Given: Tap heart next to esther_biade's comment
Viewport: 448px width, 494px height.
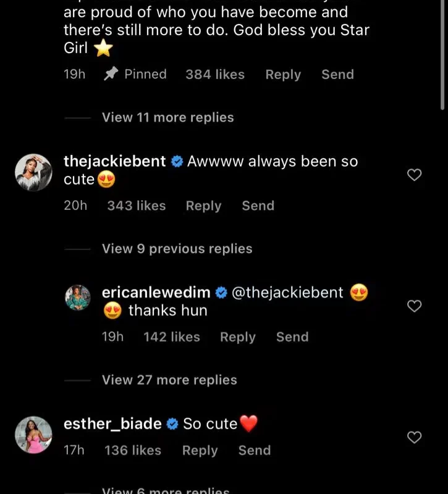Looking at the screenshot, I should coord(415,438).
